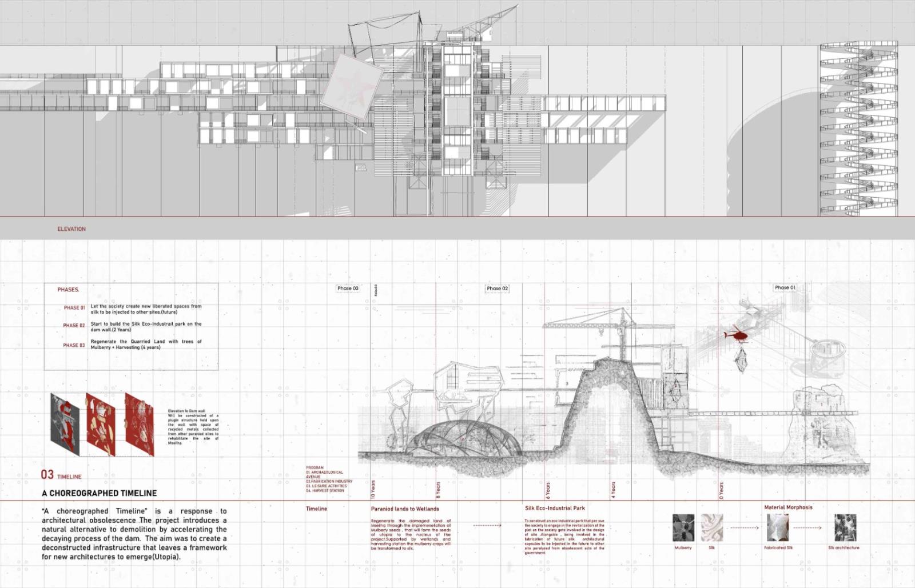Click the dashed arrow pointing to Silk architecture
This screenshot has width=915, height=588.
(807, 527)
